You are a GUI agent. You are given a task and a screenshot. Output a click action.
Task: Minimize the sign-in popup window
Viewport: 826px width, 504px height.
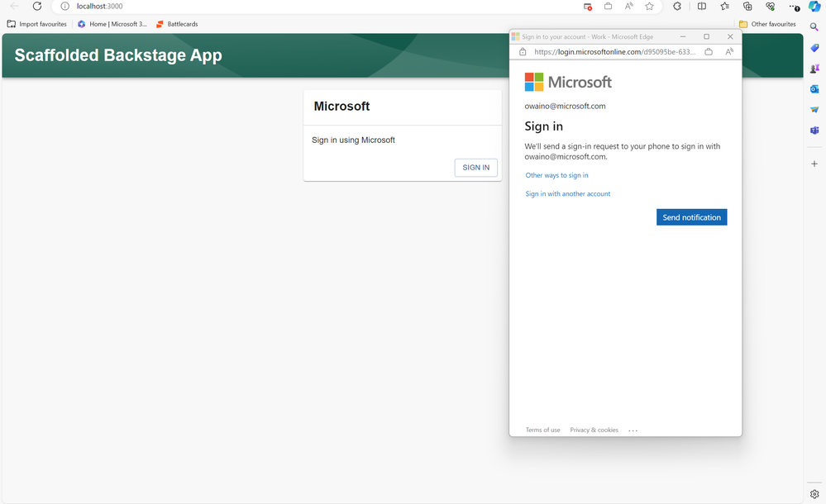pos(683,37)
